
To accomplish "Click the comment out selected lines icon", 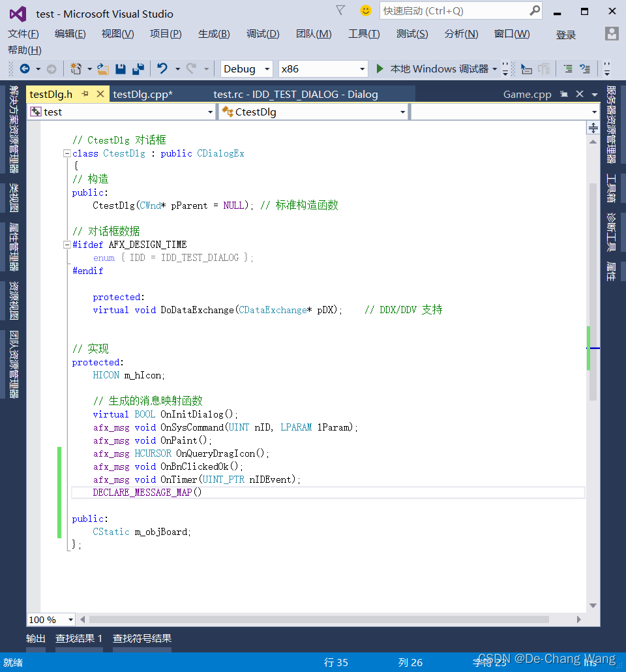I will click(x=585, y=69).
